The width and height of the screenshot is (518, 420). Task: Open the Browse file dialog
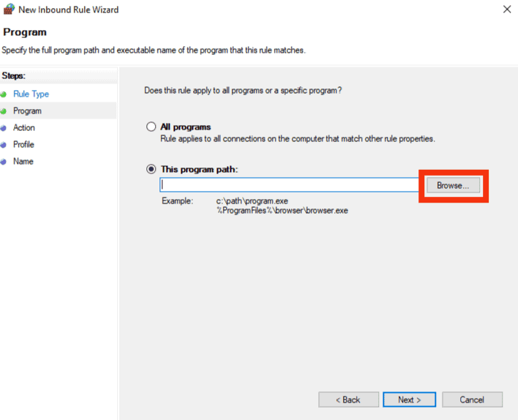pyautogui.click(x=453, y=185)
